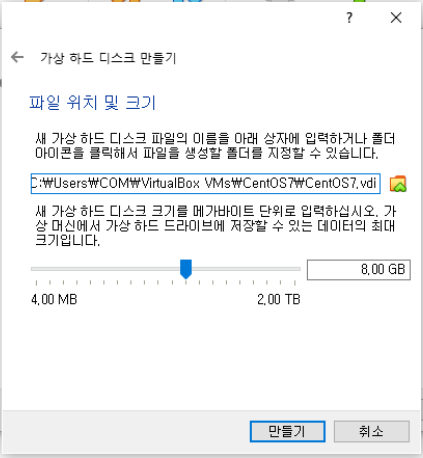This screenshot has height=458, width=423.
Task: Click the 4.00 MB minimum label
Action: pos(54,299)
